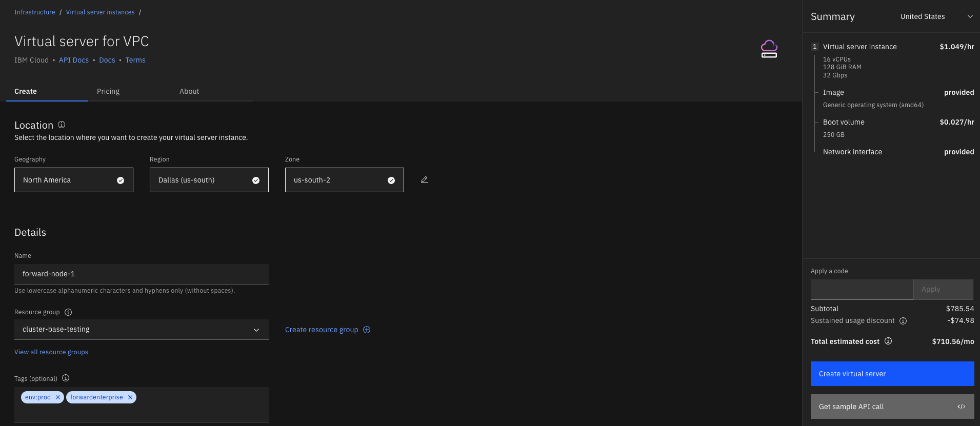Select the us-south-2 zone tile
This screenshot has width=980, height=426.
(345, 180)
